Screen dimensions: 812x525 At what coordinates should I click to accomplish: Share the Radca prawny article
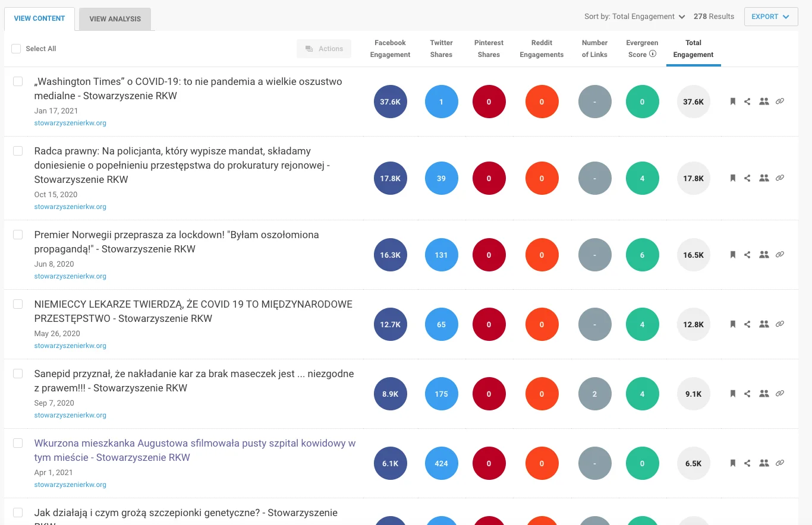(748, 178)
